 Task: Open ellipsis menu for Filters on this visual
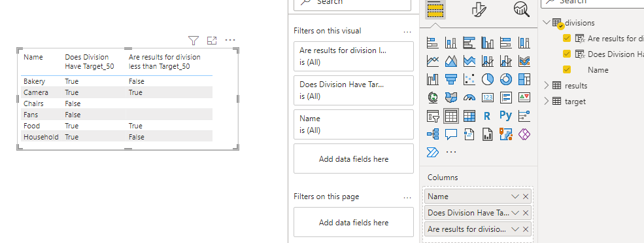pyautogui.click(x=407, y=31)
